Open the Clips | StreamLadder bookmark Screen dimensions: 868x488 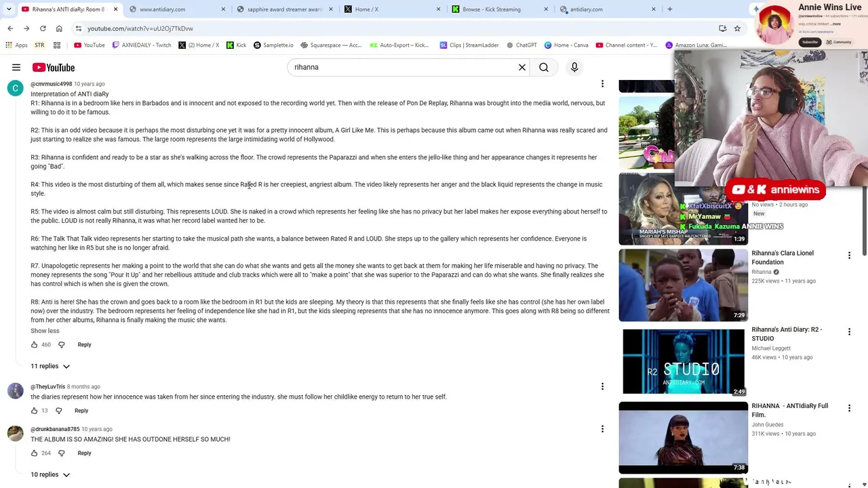tap(469, 45)
